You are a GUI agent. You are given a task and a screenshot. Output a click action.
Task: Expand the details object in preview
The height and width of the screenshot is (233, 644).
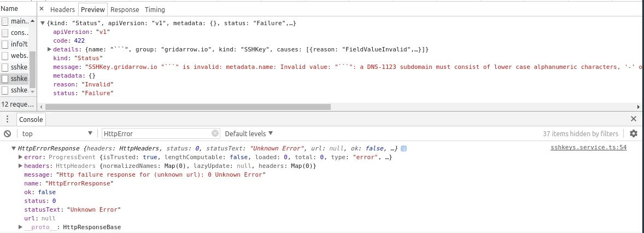pos(50,49)
